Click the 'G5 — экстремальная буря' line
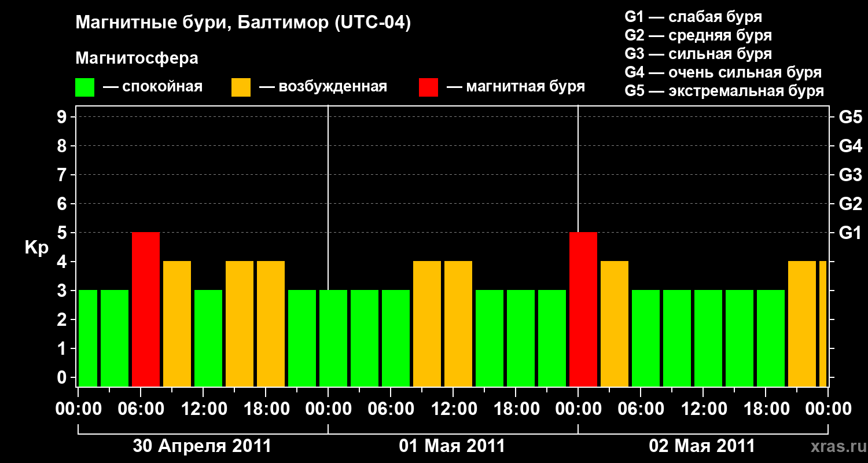This screenshot has width=868, height=463. (x=724, y=91)
